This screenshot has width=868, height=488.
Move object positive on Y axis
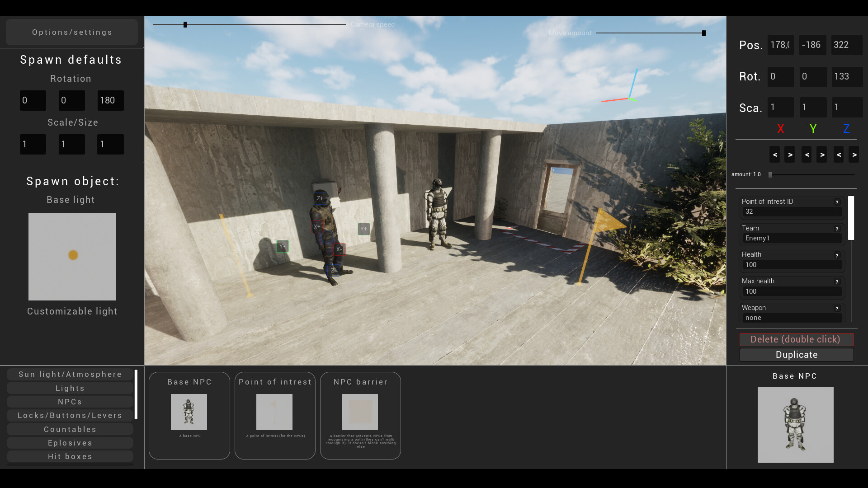point(822,155)
